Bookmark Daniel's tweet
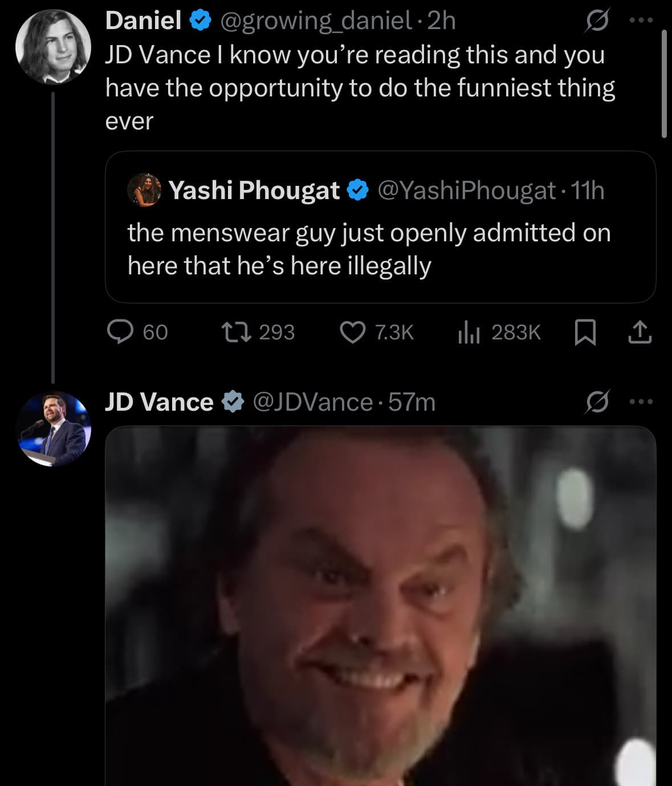The image size is (672, 786). coord(585,333)
